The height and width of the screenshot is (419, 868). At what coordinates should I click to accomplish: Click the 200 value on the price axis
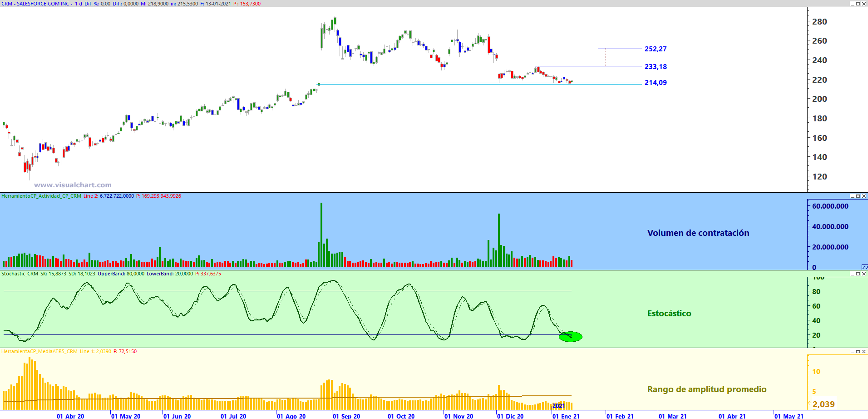(819, 99)
